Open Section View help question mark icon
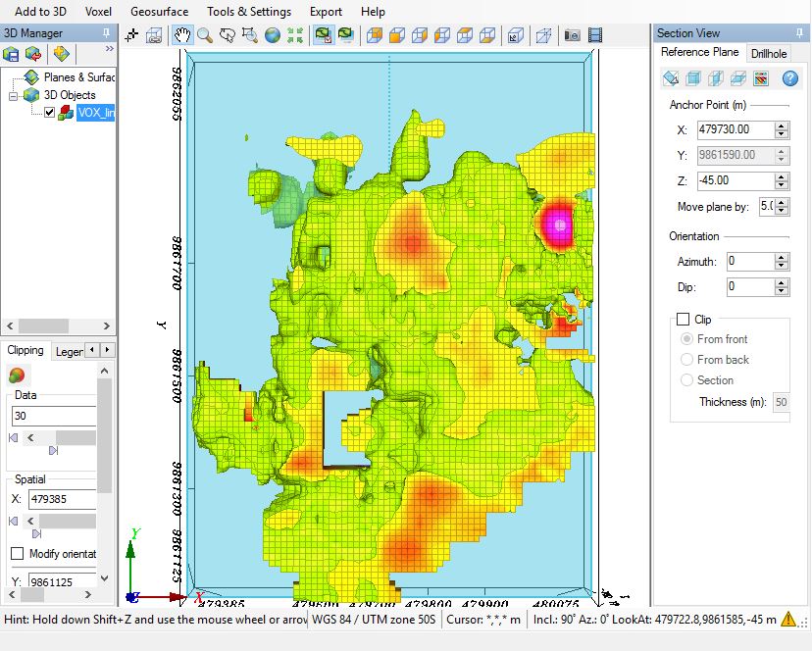 [x=789, y=78]
